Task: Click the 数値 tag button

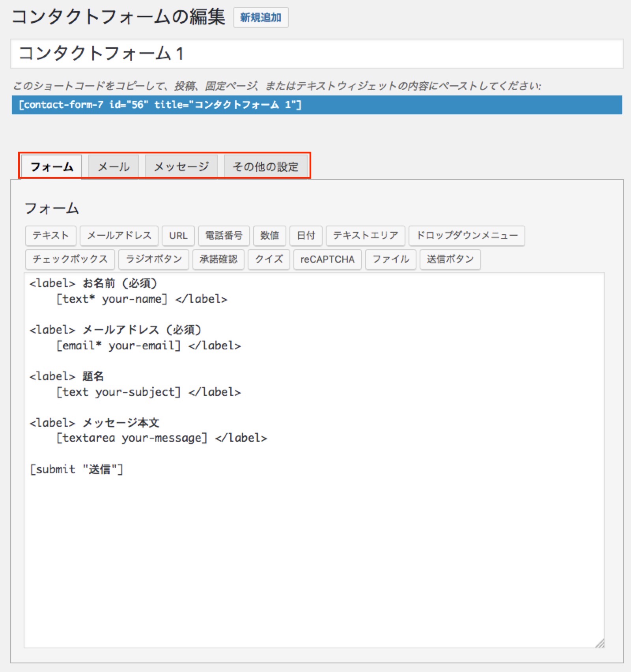Action: pyautogui.click(x=270, y=236)
